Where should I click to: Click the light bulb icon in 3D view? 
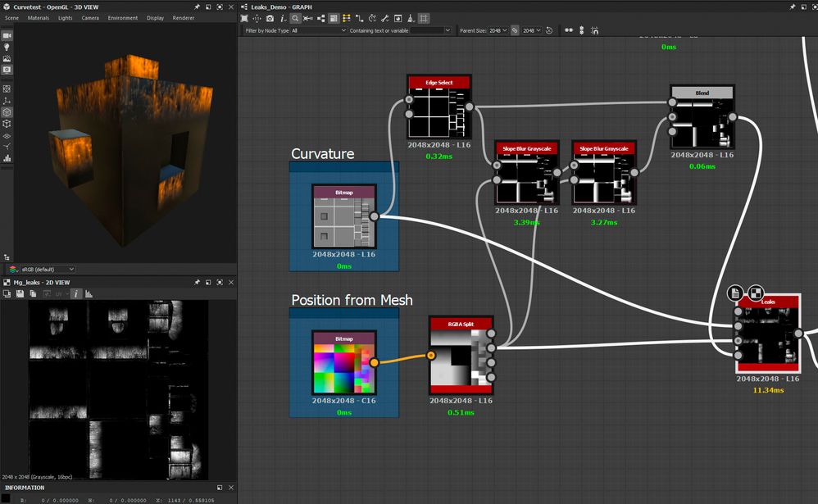7,48
